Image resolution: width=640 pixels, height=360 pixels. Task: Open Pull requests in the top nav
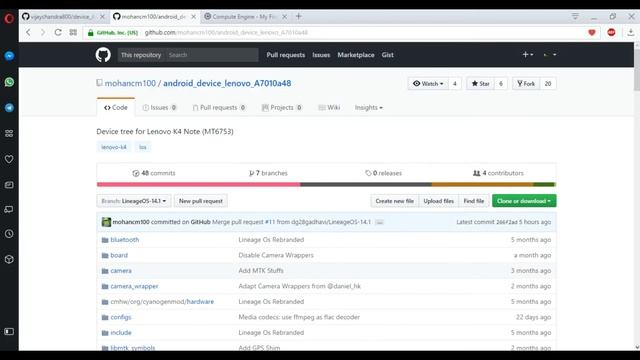tap(286, 55)
